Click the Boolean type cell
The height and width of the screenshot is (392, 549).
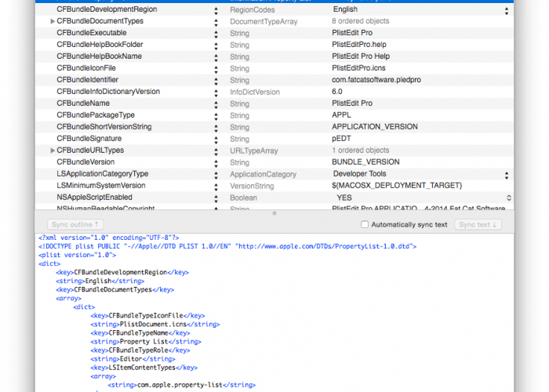pyautogui.click(x=243, y=198)
